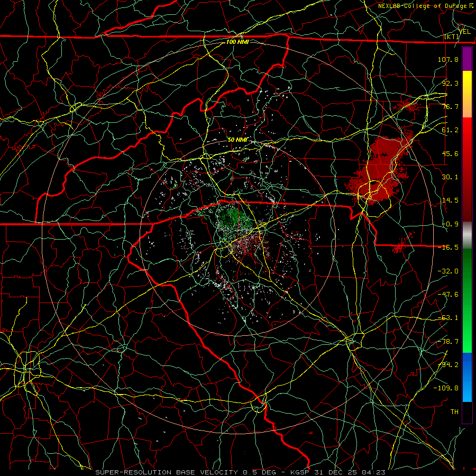The height and width of the screenshot is (476, 476).
Task: Click the -16.5 scale value
Action: [448, 248]
